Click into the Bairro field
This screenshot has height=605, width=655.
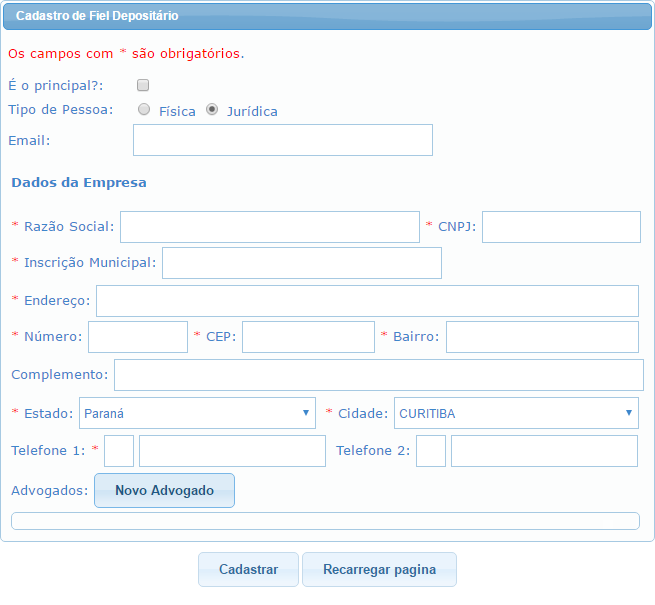coord(541,337)
